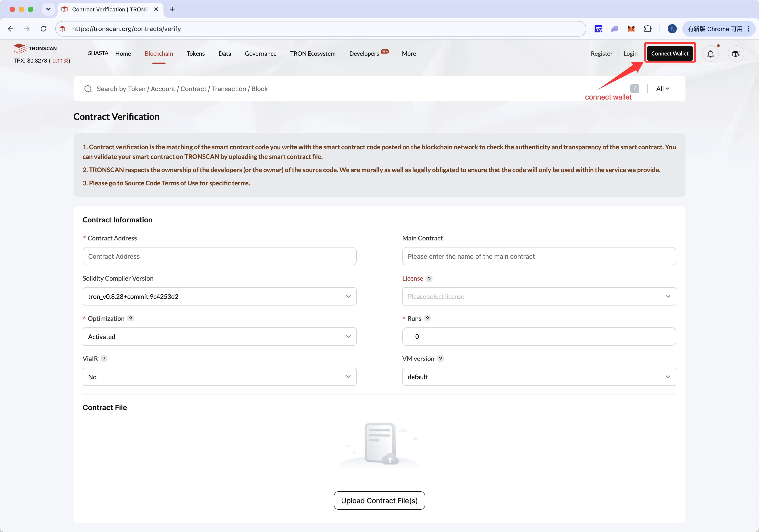
Task: Click the Contract Address input field
Action: pyautogui.click(x=219, y=256)
